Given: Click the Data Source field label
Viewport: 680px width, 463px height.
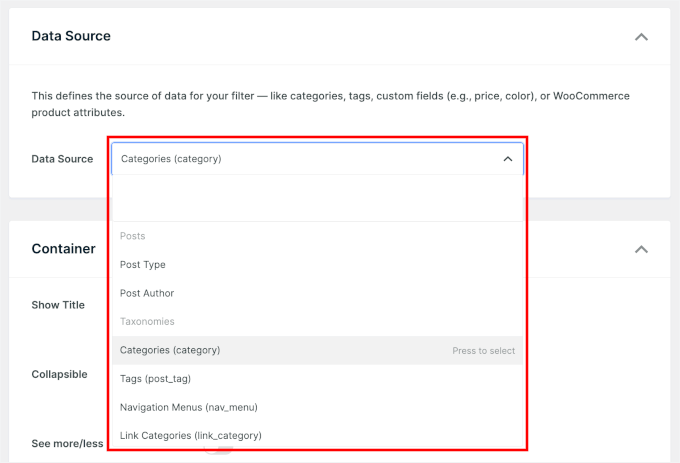Looking at the screenshot, I should pos(62,159).
